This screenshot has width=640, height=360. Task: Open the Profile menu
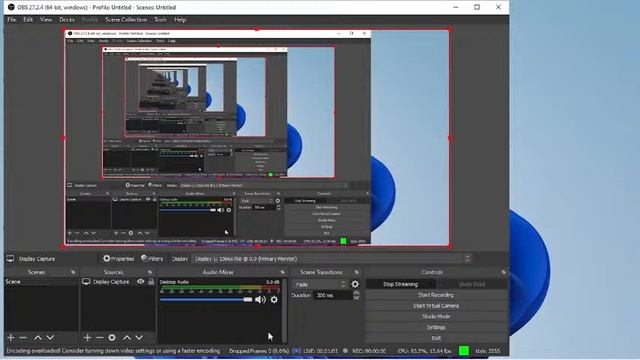(90, 20)
